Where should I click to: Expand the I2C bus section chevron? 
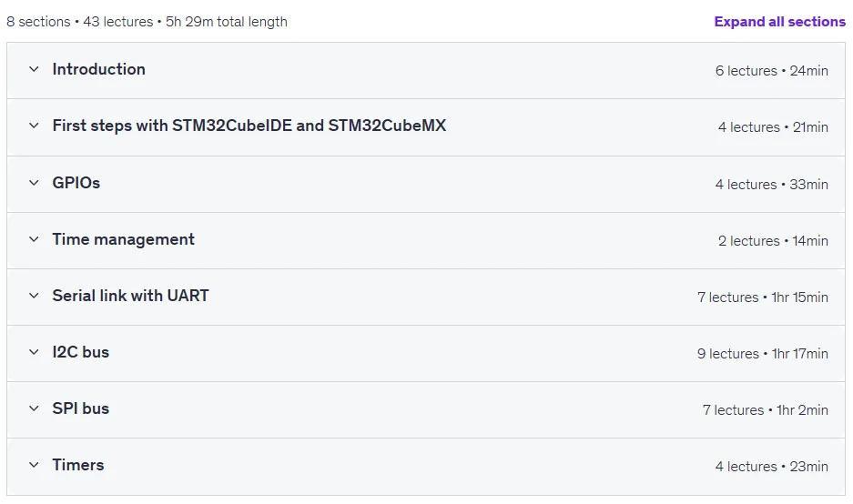click(x=34, y=352)
